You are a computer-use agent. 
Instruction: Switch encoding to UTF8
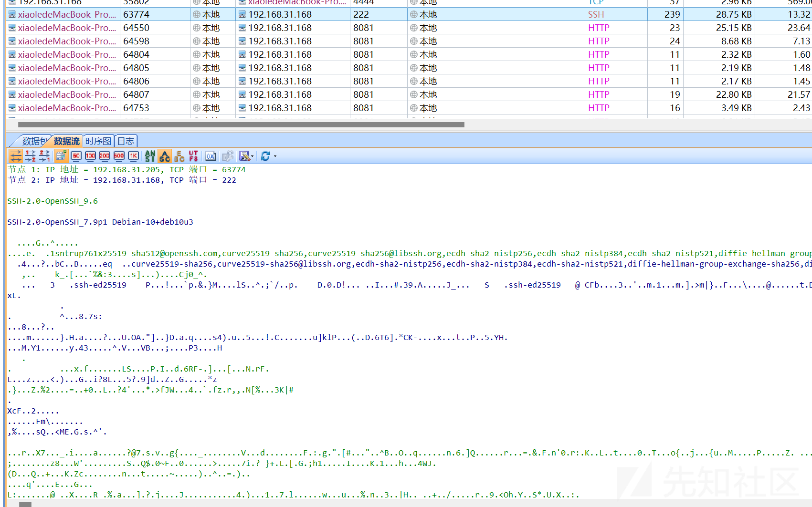(193, 155)
